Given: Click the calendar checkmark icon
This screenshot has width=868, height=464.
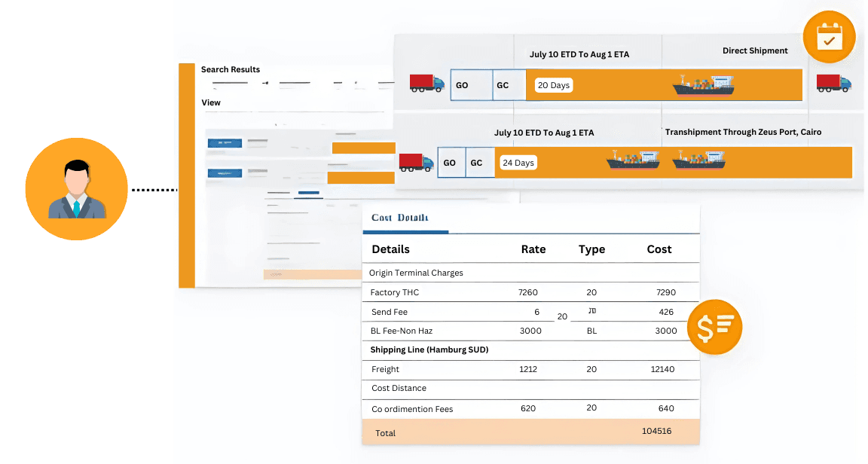Looking at the screenshot, I should pos(829,37).
